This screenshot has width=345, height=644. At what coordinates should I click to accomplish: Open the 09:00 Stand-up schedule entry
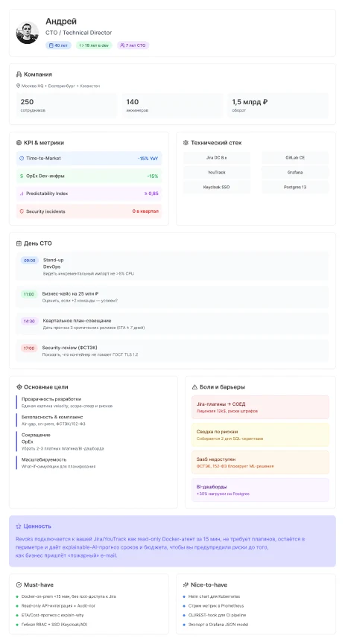point(172,266)
